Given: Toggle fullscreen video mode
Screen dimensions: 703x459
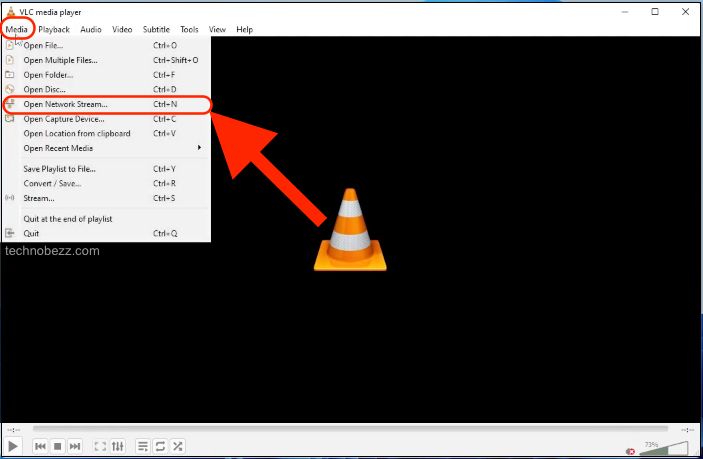Looking at the screenshot, I should [100, 446].
